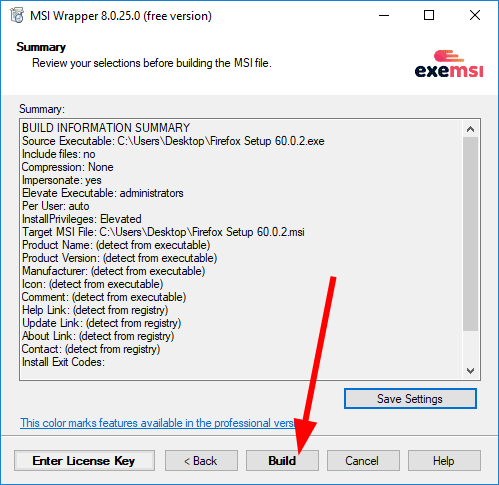Click the bold 'Summary' page heading
The height and width of the screenshot is (485, 499).
coord(41,47)
